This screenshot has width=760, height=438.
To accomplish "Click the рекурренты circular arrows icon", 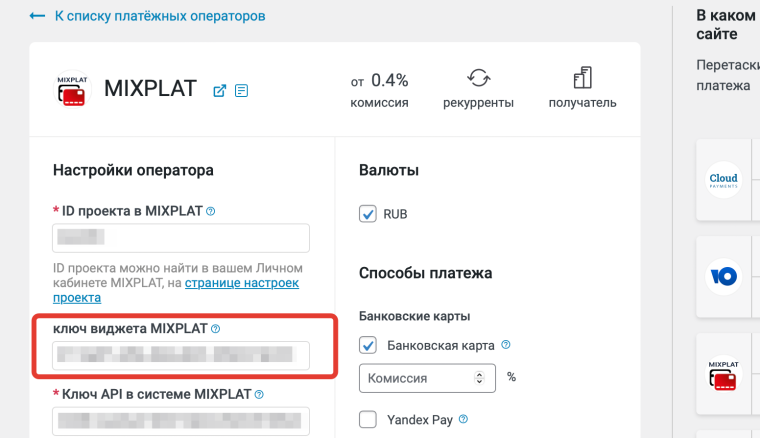I will coord(478,78).
